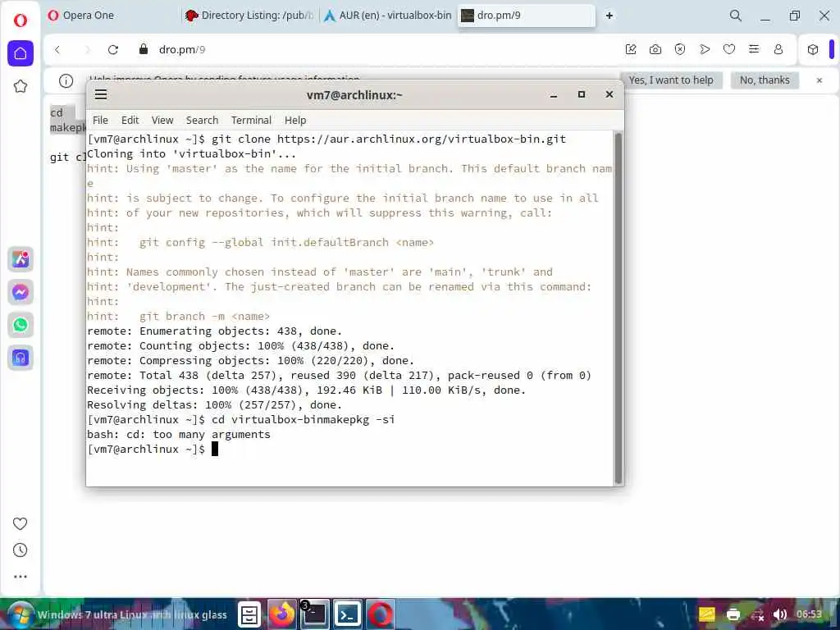This screenshot has height=630, width=840.
Task: Launch Firefox from the taskbar
Action: (282, 614)
